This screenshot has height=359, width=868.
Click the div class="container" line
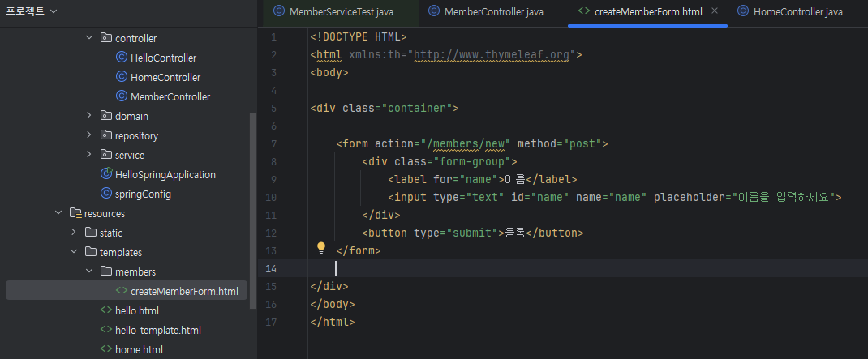coord(385,109)
